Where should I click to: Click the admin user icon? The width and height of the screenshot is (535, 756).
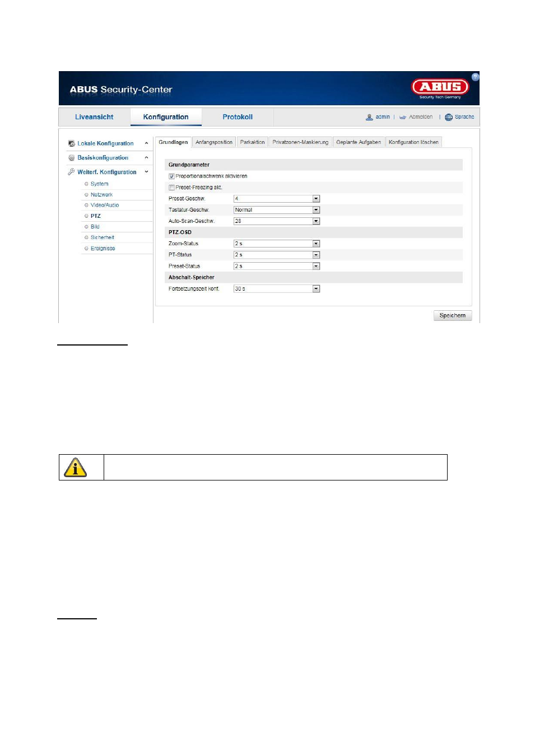tap(369, 117)
